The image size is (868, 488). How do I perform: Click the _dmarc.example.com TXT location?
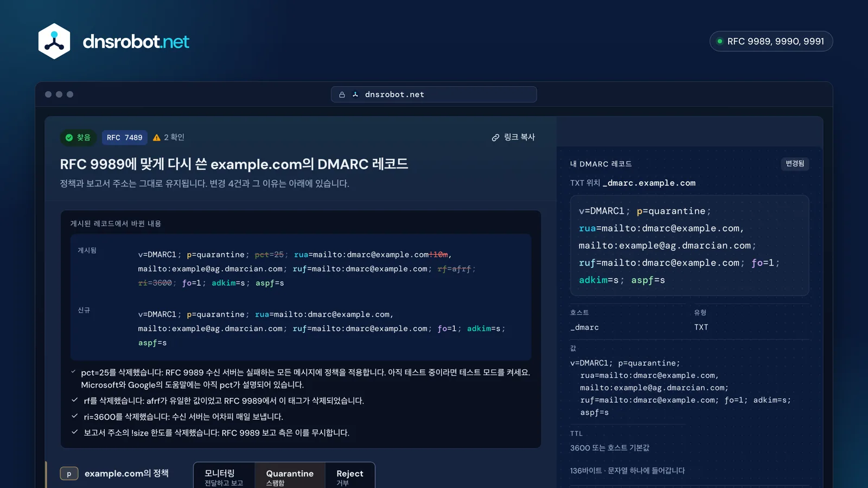pos(649,183)
